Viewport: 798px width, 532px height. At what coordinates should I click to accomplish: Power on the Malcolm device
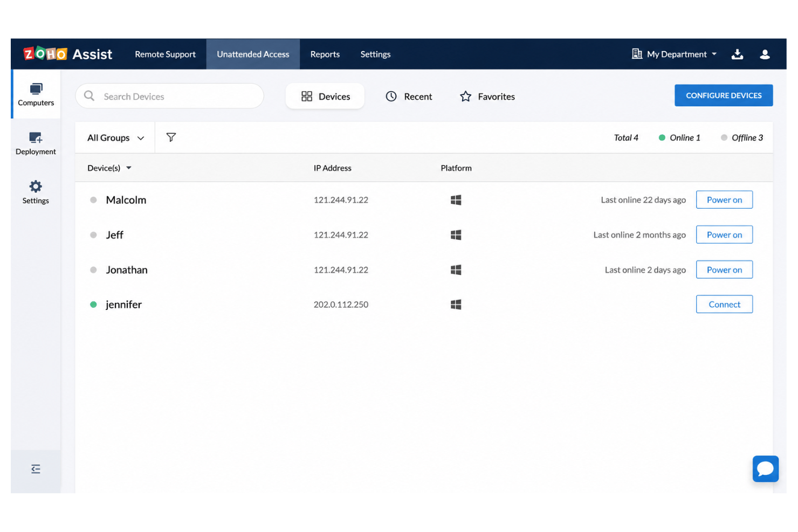724,200
